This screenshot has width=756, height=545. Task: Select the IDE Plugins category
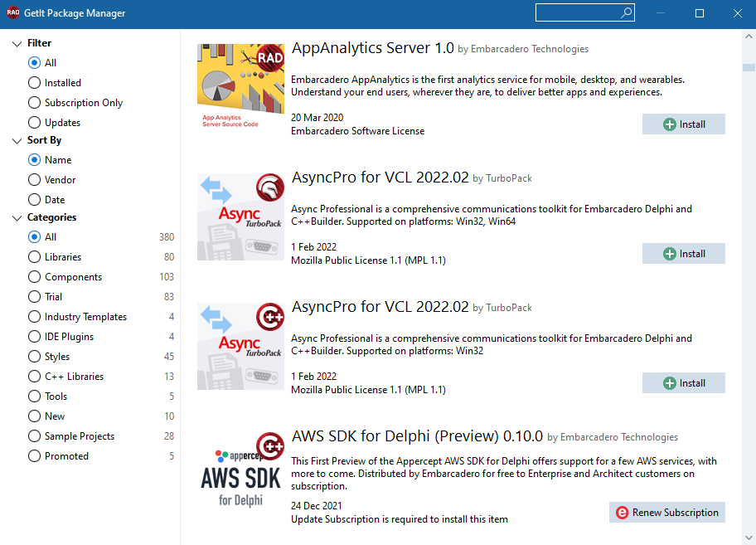34,336
